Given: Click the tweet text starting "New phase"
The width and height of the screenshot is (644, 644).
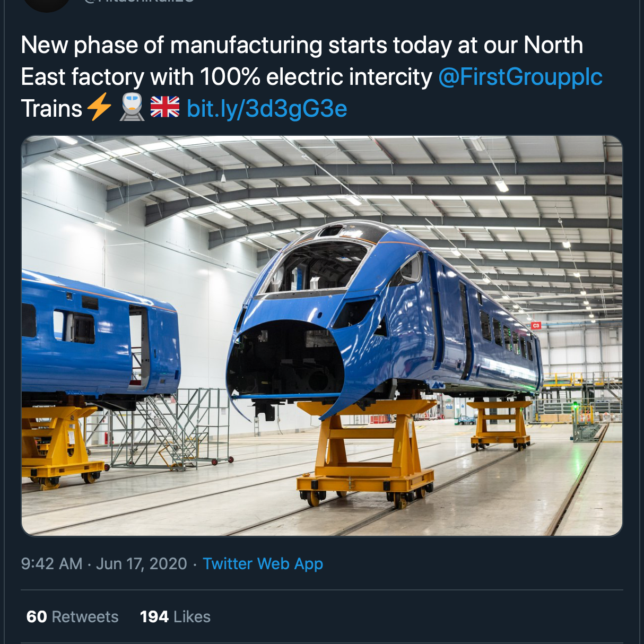Looking at the screenshot, I should tap(301, 46).
